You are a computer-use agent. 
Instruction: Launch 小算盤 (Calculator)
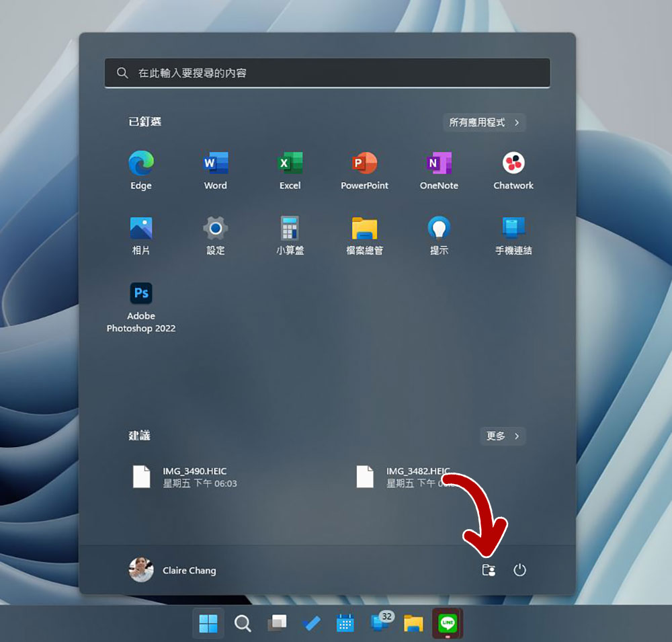point(290,235)
